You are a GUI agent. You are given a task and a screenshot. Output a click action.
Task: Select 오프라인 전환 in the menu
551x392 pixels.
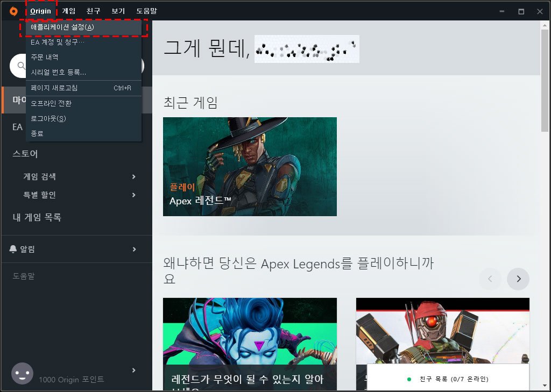(x=83, y=103)
